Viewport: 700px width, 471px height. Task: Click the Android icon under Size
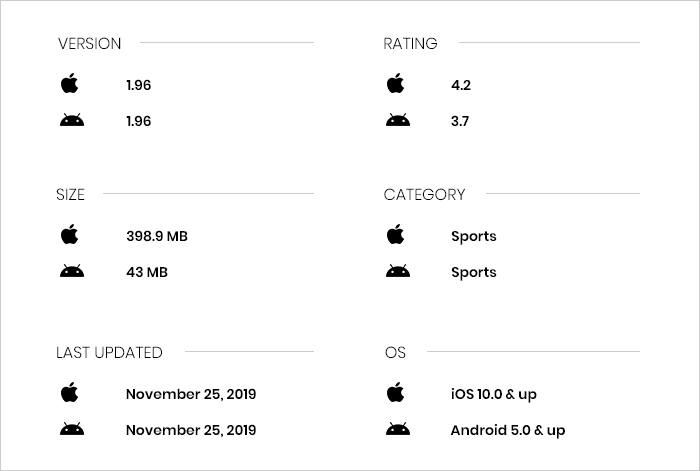pyautogui.click(x=71, y=272)
